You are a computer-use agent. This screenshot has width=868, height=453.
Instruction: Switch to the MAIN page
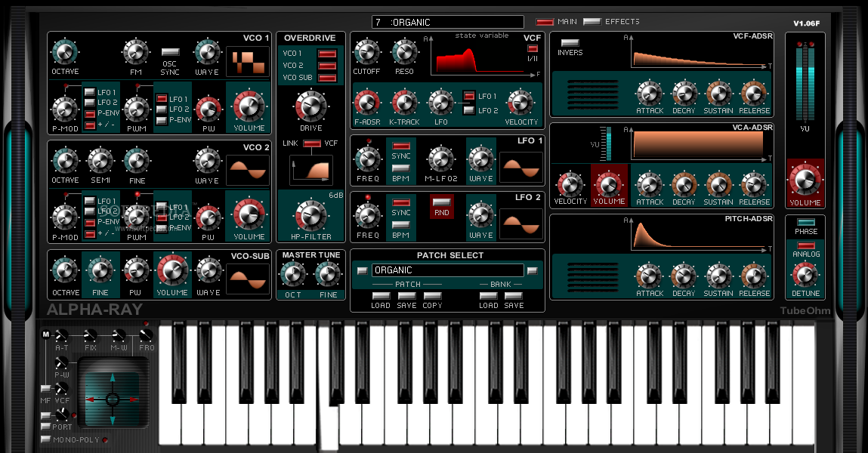coord(545,22)
